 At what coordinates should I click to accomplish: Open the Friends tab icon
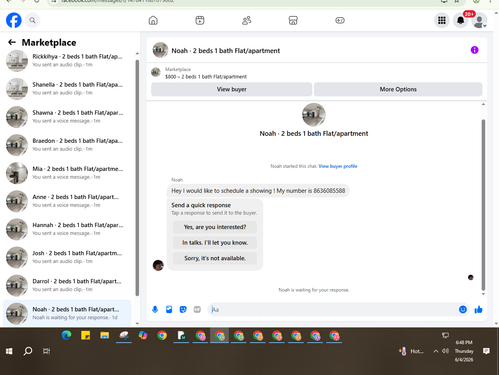point(246,20)
